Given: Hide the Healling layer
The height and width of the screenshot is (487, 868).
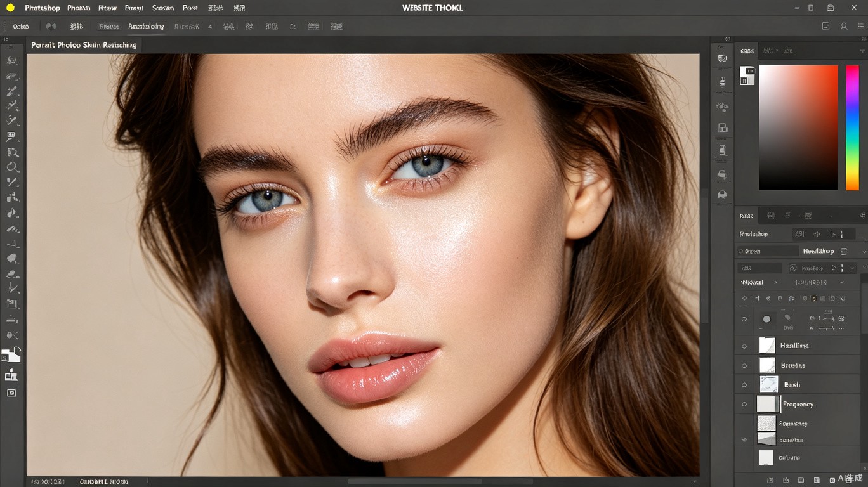Looking at the screenshot, I should [x=744, y=346].
